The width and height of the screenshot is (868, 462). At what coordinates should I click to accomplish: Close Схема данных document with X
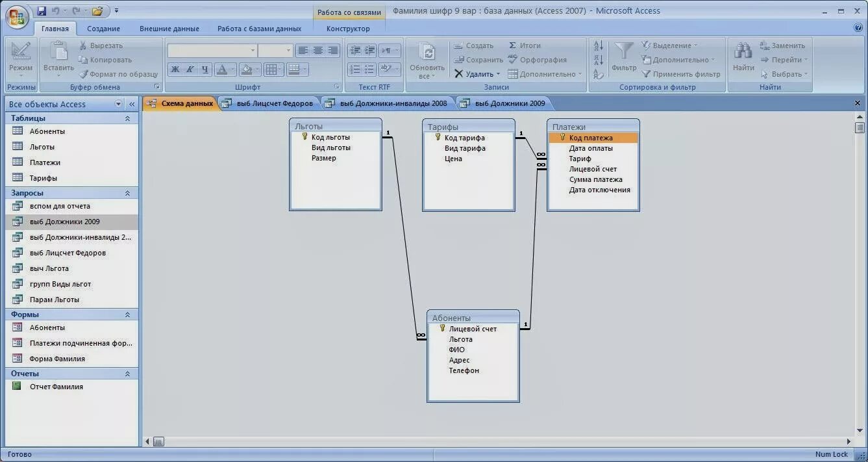click(858, 103)
